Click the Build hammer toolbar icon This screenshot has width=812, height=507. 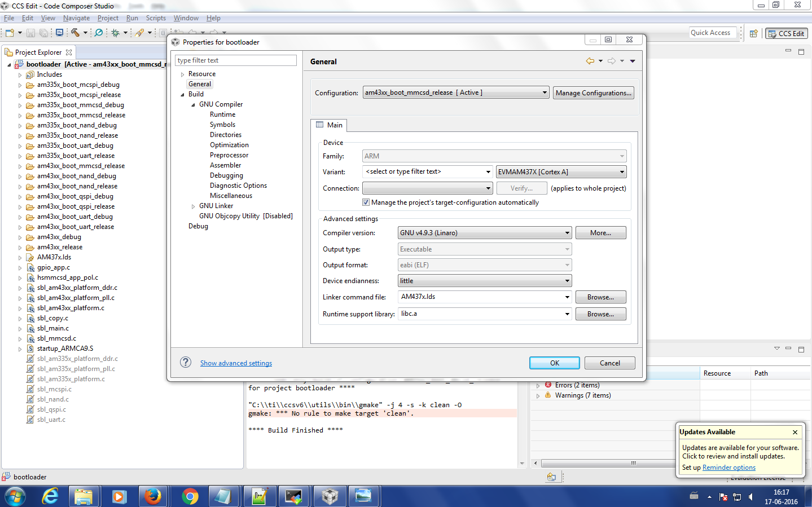point(75,33)
